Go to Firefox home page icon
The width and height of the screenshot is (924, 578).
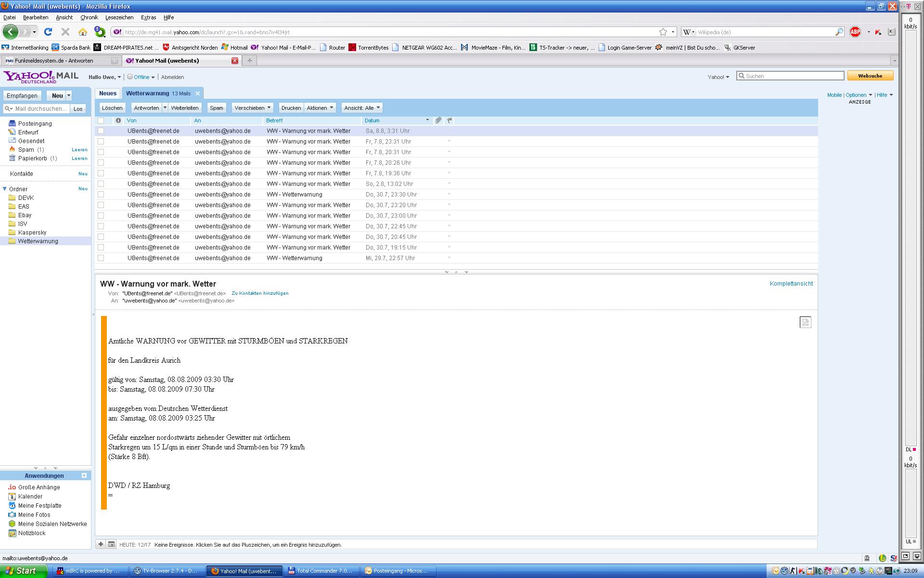(x=83, y=32)
